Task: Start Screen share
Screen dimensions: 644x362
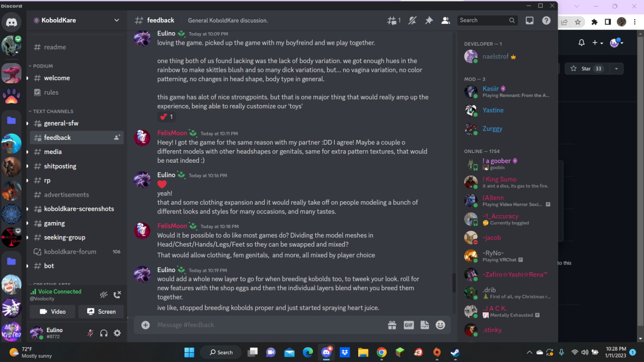Action: tap(101, 311)
